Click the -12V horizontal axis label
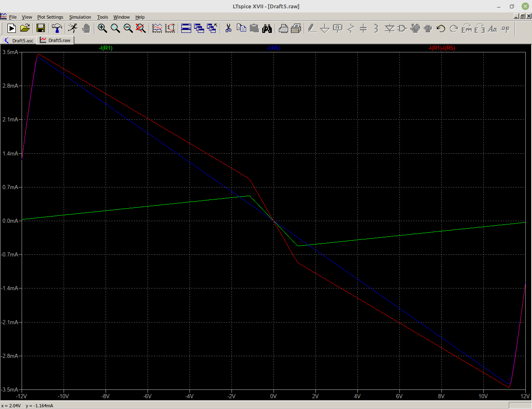The height and width of the screenshot is (409, 532). tap(21, 396)
